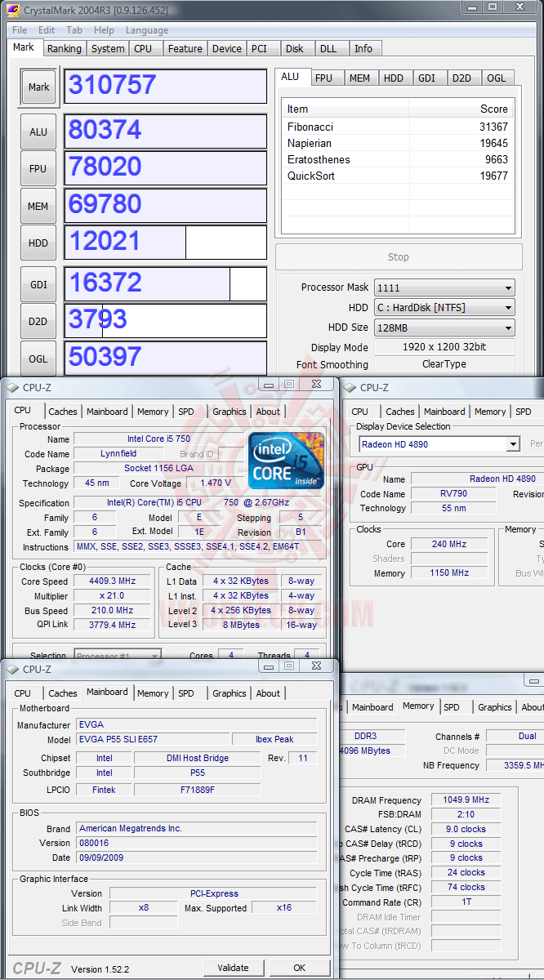
Task: Run the OGL benchmark button
Action: pyautogui.click(x=38, y=359)
